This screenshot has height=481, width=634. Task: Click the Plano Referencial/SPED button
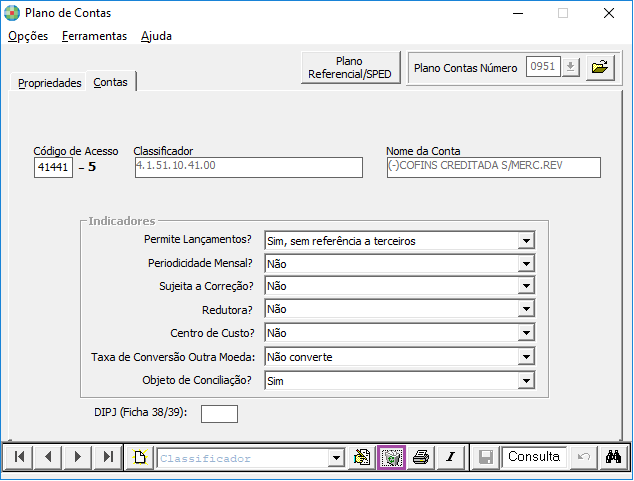tap(350, 68)
